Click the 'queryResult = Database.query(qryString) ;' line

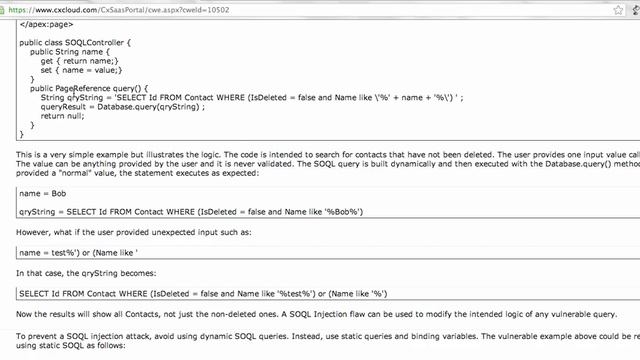pyautogui.click(x=122, y=107)
